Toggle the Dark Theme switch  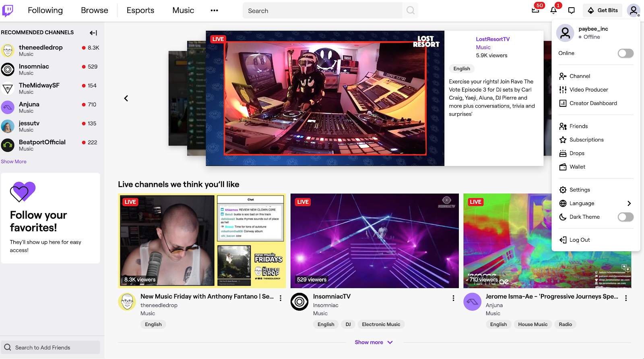(x=625, y=217)
